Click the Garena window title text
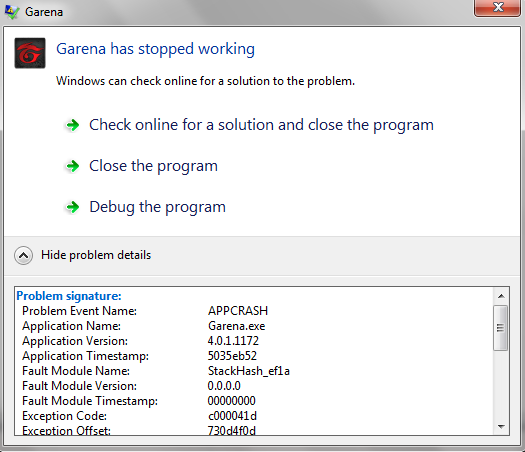Viewport: 525px width, 452px height. pos(44,12)
